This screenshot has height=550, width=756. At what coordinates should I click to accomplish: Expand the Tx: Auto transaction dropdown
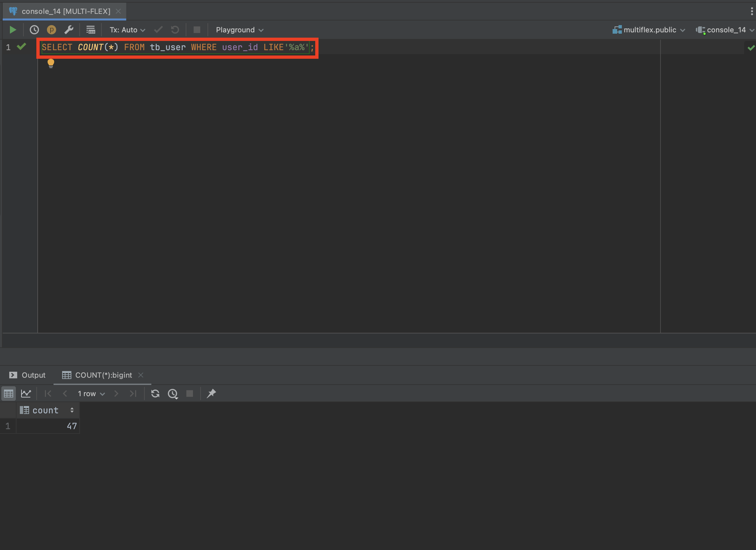127,30
